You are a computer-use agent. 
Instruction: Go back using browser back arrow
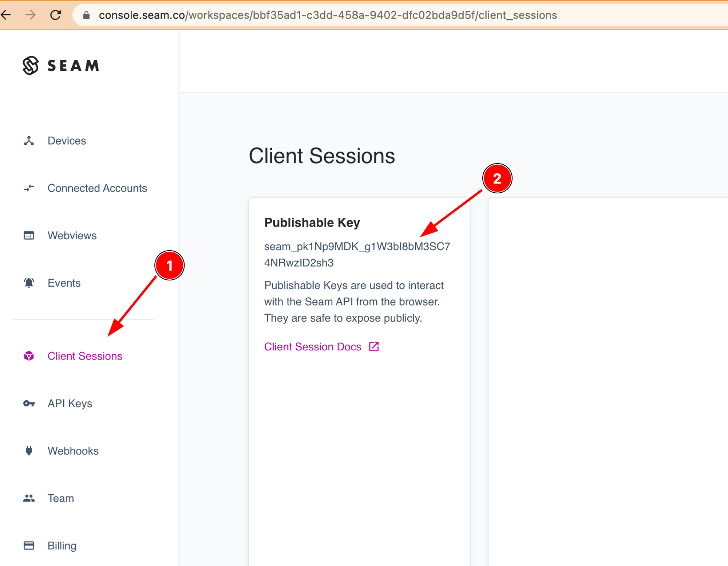6,15
